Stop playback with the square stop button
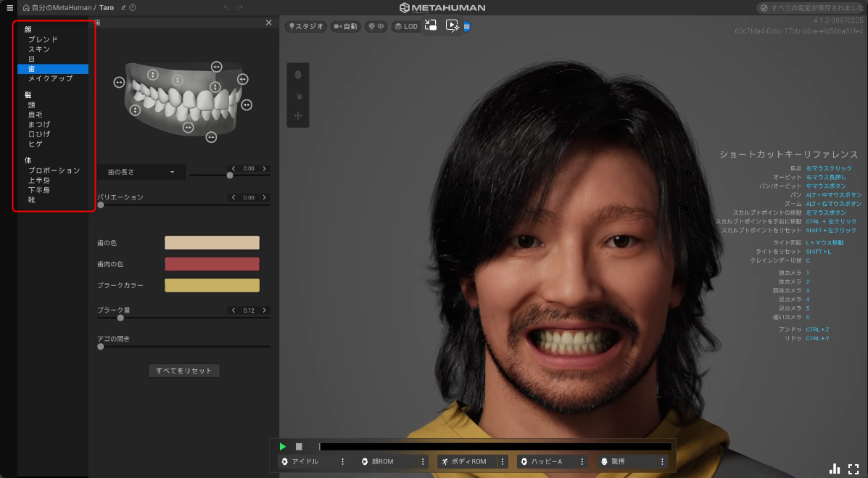The image size is (868, 478). 298,446
